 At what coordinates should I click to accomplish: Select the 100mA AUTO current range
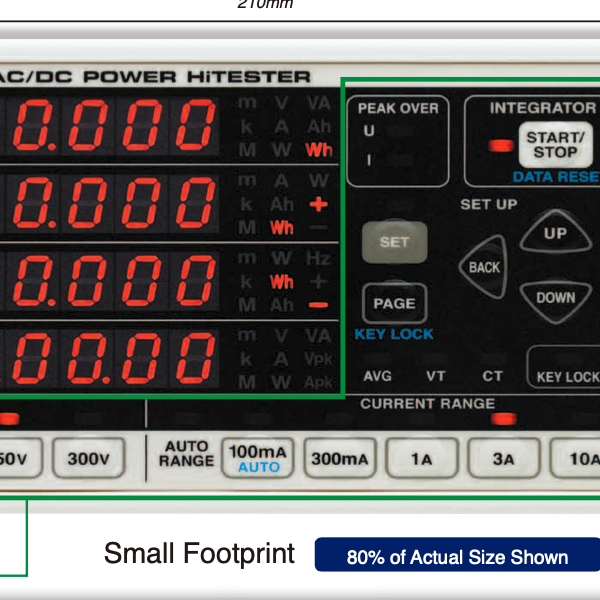[258, 458]
